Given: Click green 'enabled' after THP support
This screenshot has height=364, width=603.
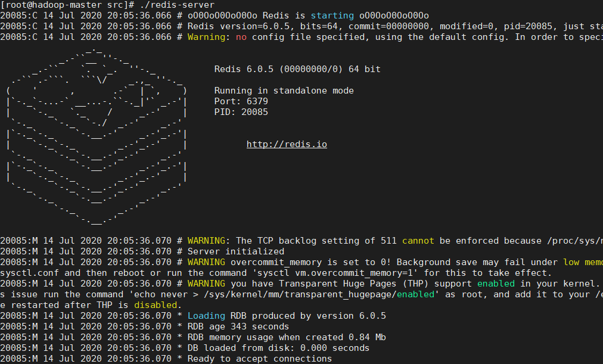Looking at the screenshot, I should [x=496, y=284].
